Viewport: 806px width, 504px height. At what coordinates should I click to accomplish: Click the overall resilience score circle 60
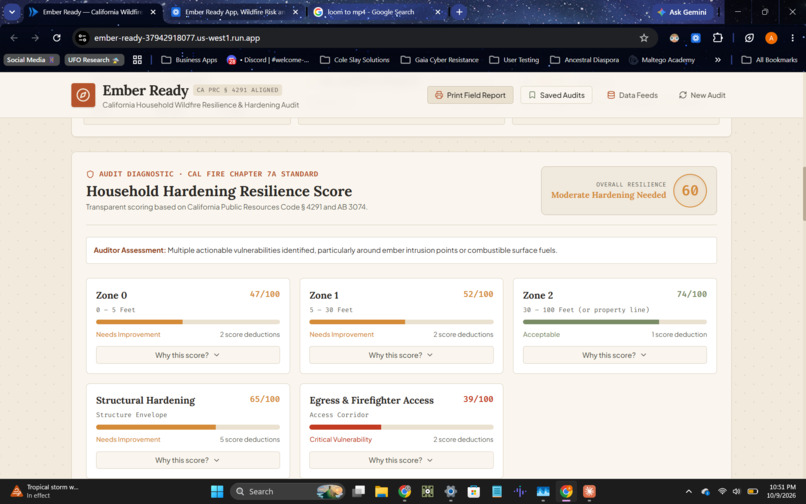click(690, 191)
